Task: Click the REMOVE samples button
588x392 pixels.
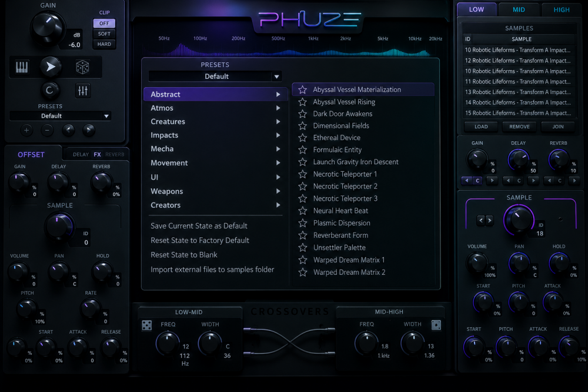Action: [x=519, y=127]
